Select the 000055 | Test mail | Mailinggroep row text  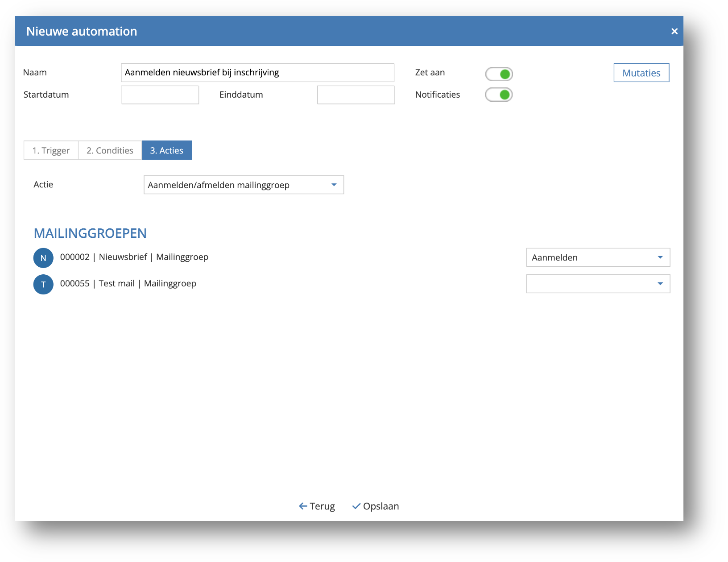(128, 284)
